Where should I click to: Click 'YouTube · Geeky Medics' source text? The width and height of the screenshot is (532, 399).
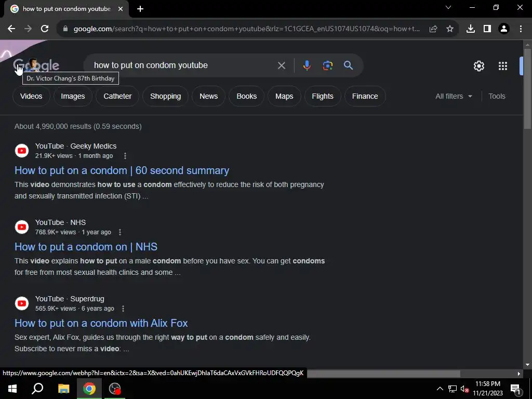click(76, 146)
